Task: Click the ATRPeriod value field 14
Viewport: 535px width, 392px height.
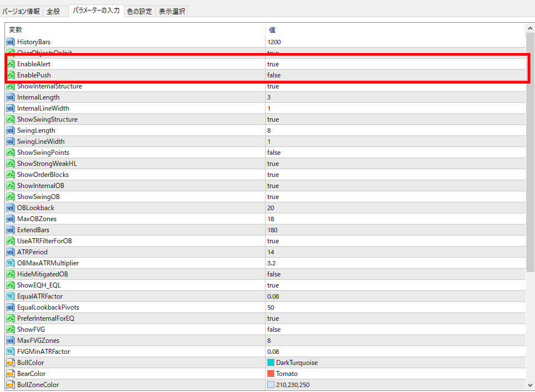Action: coord(272,252)
